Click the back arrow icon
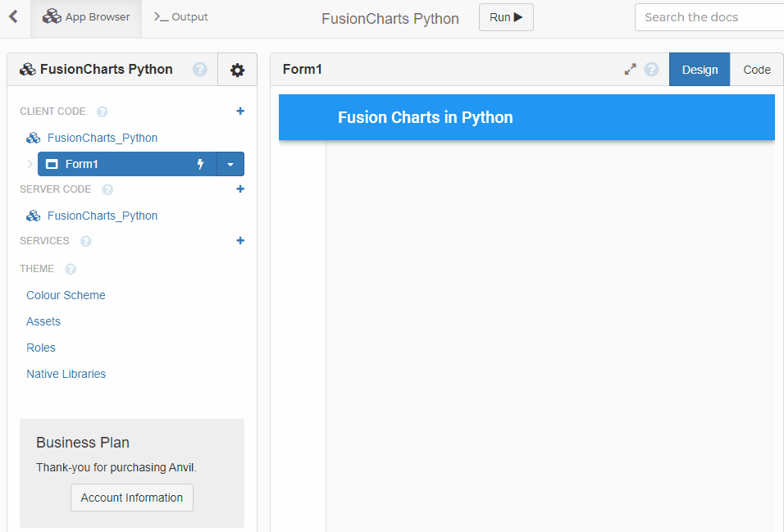 coord(13,17)
